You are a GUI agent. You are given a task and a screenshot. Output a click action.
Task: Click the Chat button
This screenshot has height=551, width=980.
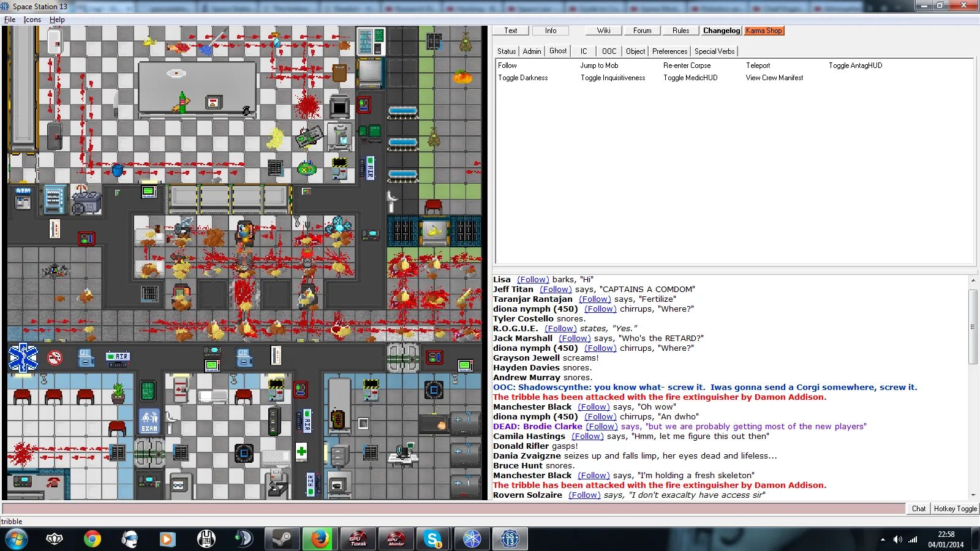click(919, 509)
